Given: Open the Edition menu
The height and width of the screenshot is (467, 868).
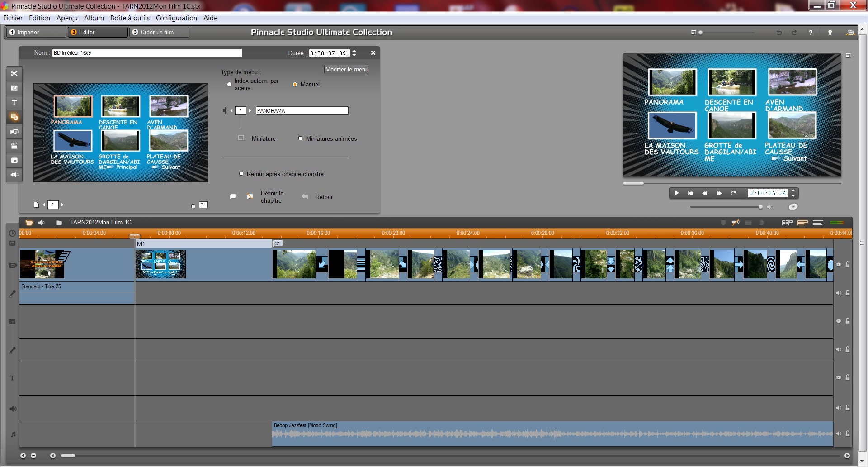Looking at the screenshot, I should [39, 18].
